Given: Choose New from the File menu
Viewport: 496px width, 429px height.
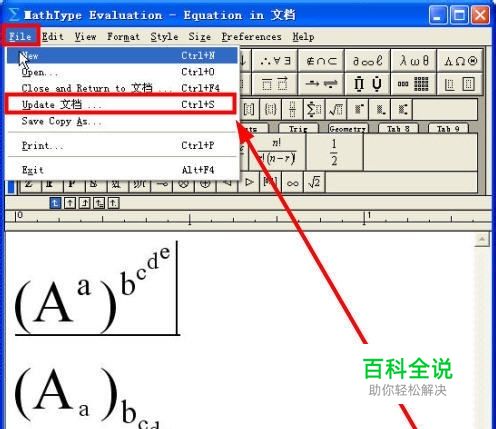Looking at the screenshot, I should (x=123, y=55).
